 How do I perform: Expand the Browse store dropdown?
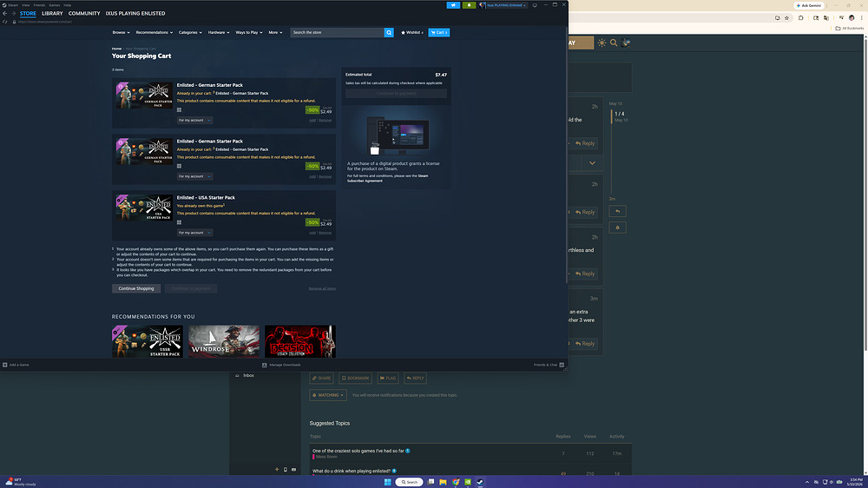click(x=121, y=33)
